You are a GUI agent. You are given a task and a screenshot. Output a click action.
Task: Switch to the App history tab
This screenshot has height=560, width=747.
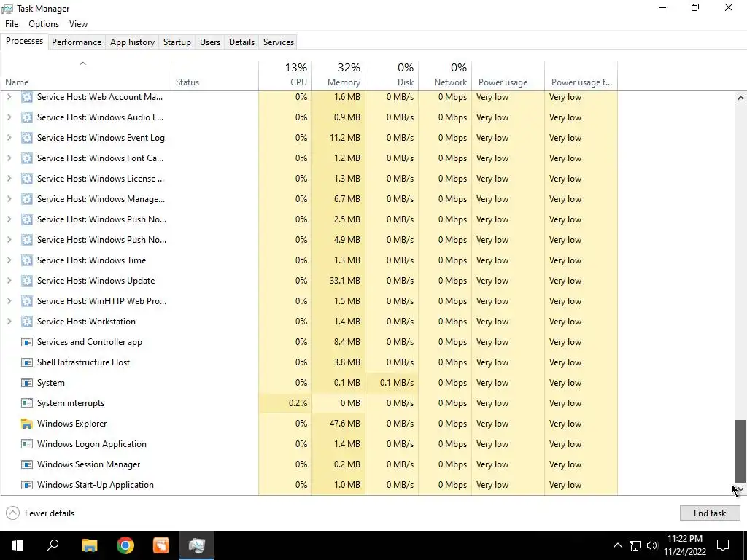pos(133,42)
